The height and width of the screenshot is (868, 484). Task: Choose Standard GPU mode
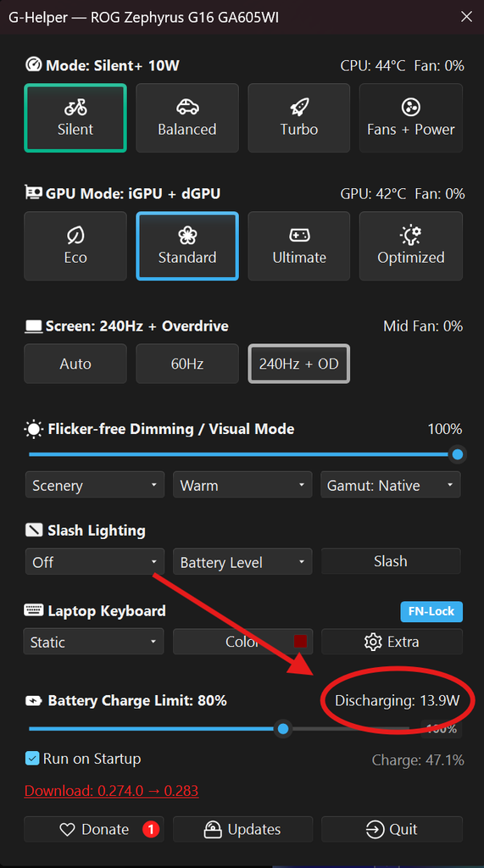tap(187, 247)
